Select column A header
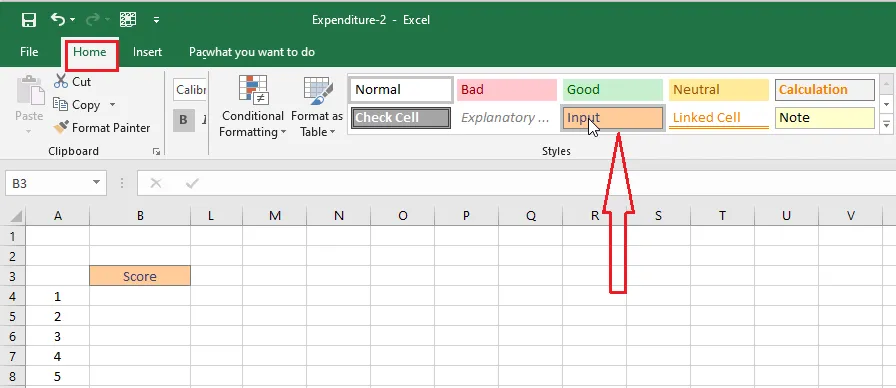 pos(58,215)
